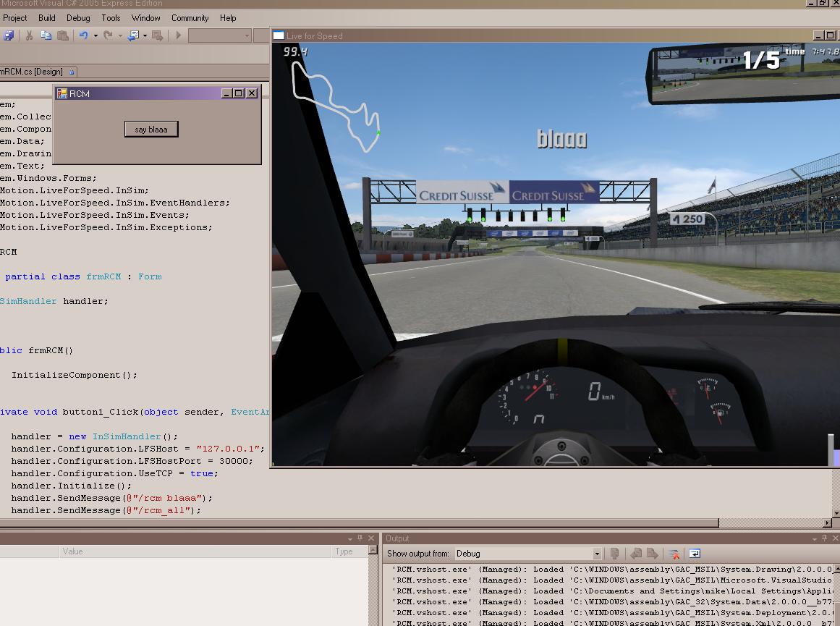Image resolution: width=840 pixels, height=626 pixels.
Task: Click the Value/Type panel scroll up arrow
Action: [373, 551]
